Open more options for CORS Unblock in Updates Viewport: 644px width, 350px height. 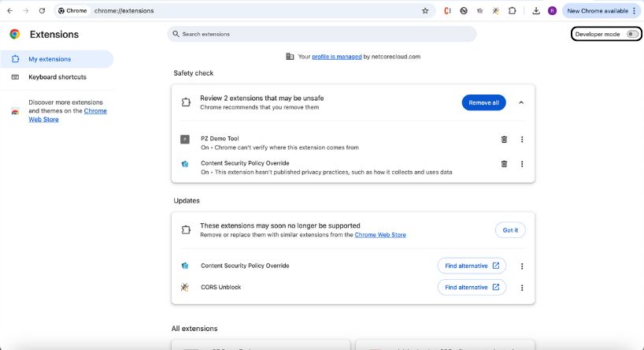coord(522,288)
